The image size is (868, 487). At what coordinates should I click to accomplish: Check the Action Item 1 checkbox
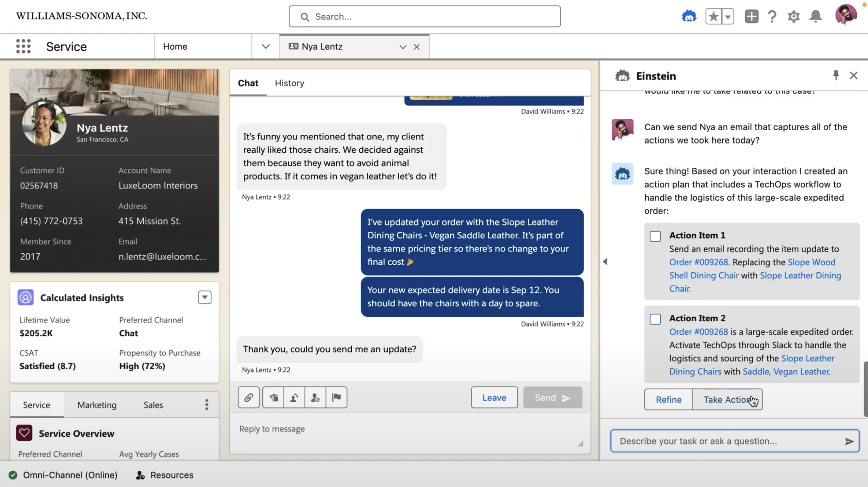click(655, 236)
